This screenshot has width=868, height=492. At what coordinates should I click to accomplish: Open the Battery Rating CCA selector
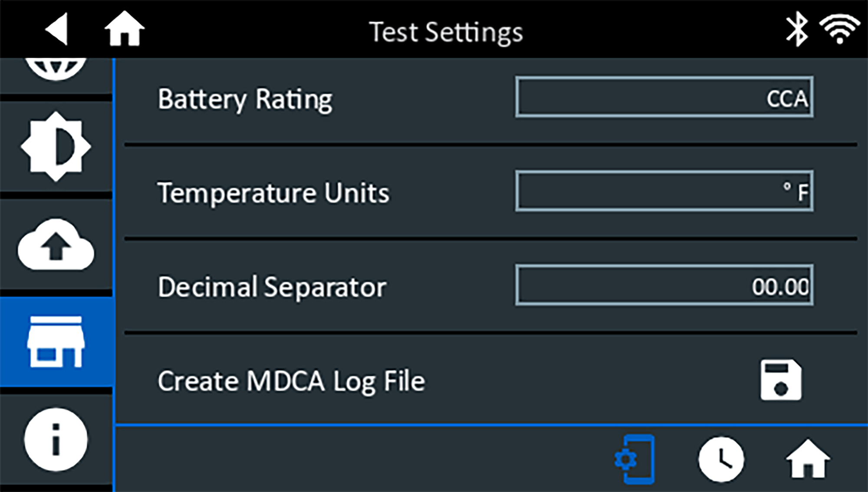pos(664,97)
